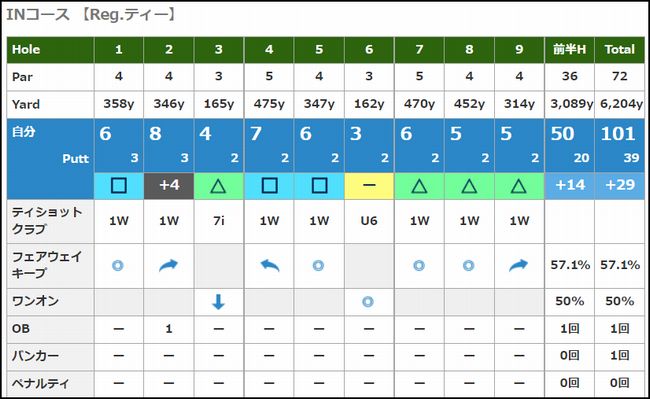Click the +29 total over-par cell

coord(620,185)
